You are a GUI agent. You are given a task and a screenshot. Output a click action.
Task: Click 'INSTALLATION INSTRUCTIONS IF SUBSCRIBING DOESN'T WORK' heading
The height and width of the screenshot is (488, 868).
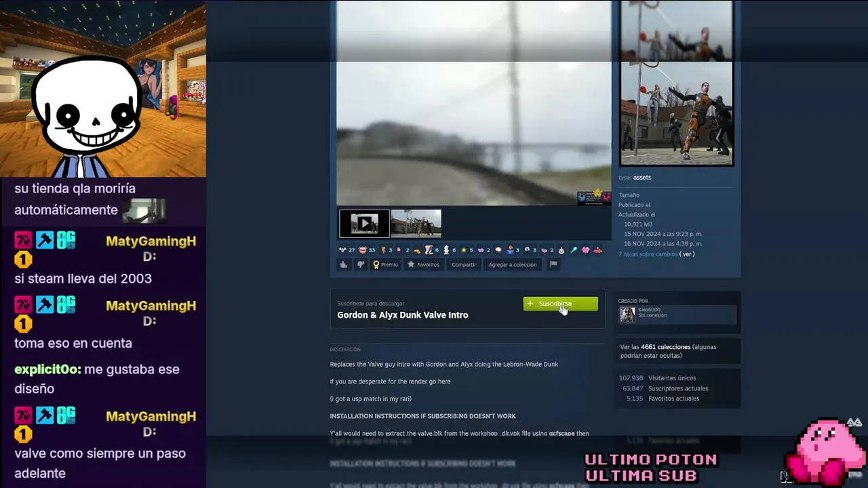point(422,416)
